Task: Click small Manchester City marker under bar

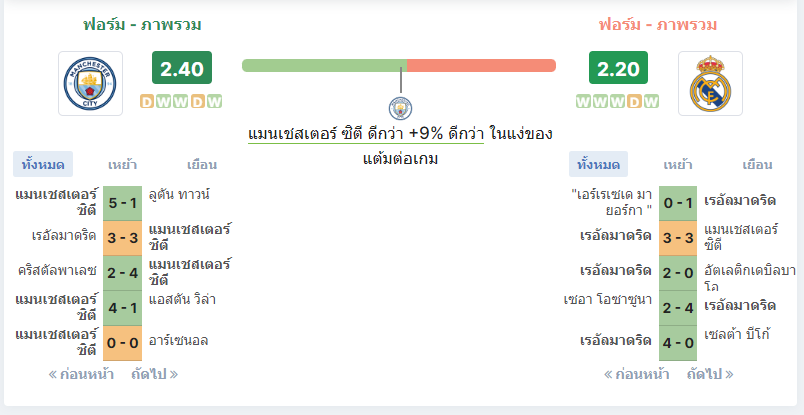Action: pyautogui.click(x=400, y=109)
